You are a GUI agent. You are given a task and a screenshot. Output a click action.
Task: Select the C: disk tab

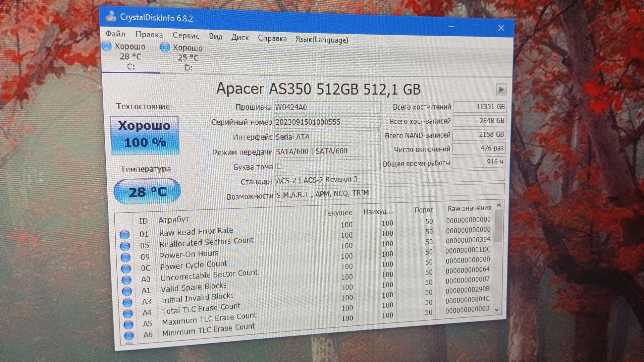pyautogui.click(x=131, y=56)
